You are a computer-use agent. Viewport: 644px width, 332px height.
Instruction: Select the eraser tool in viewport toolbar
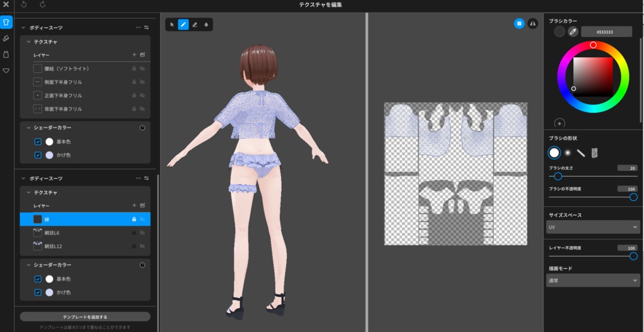click(195, 25)
